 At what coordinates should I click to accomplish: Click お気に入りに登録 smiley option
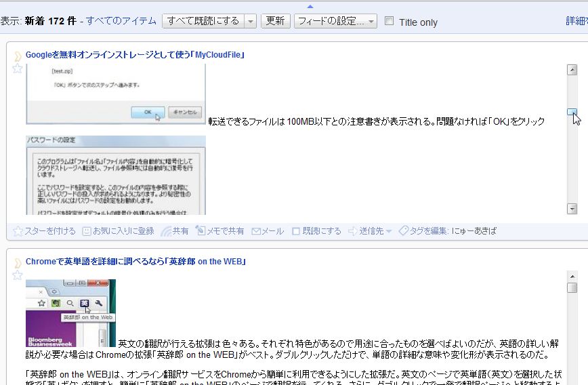click(118, 231)
